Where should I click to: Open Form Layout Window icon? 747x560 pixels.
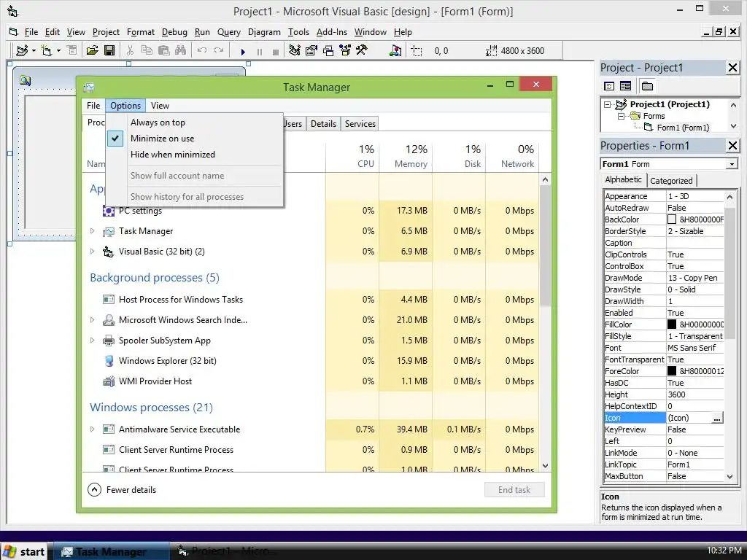pyautogui.click(x=328, y=50)
